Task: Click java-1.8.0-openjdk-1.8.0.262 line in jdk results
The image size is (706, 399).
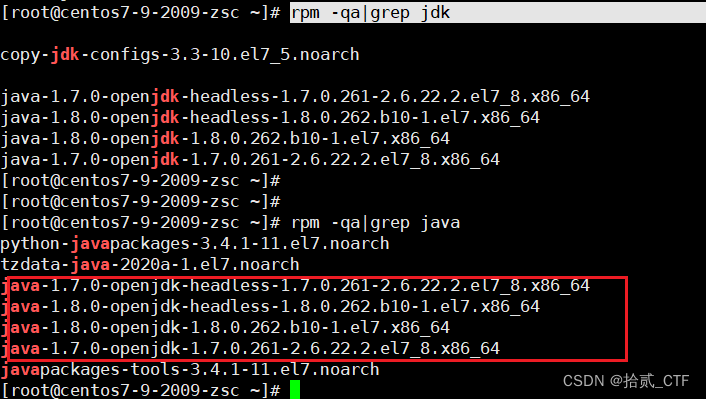Action: click(x=225, y=139)
